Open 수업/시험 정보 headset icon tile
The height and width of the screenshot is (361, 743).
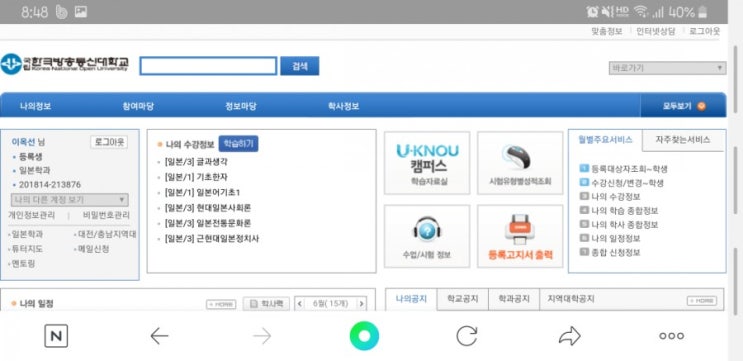(427, 236)
